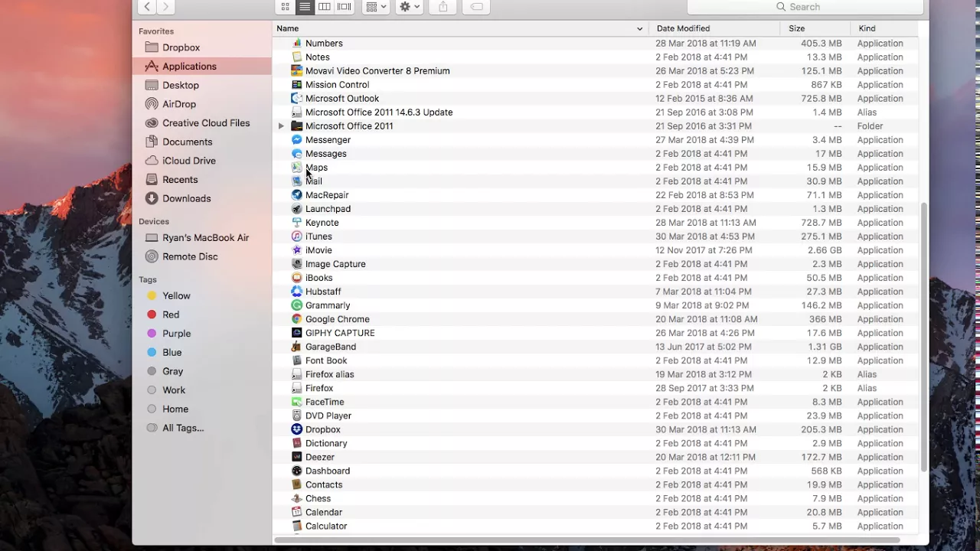The height and width of the screenshot is (551, 980).
Task: Click the Calculator app icon
Action: (x=297, y=526)
